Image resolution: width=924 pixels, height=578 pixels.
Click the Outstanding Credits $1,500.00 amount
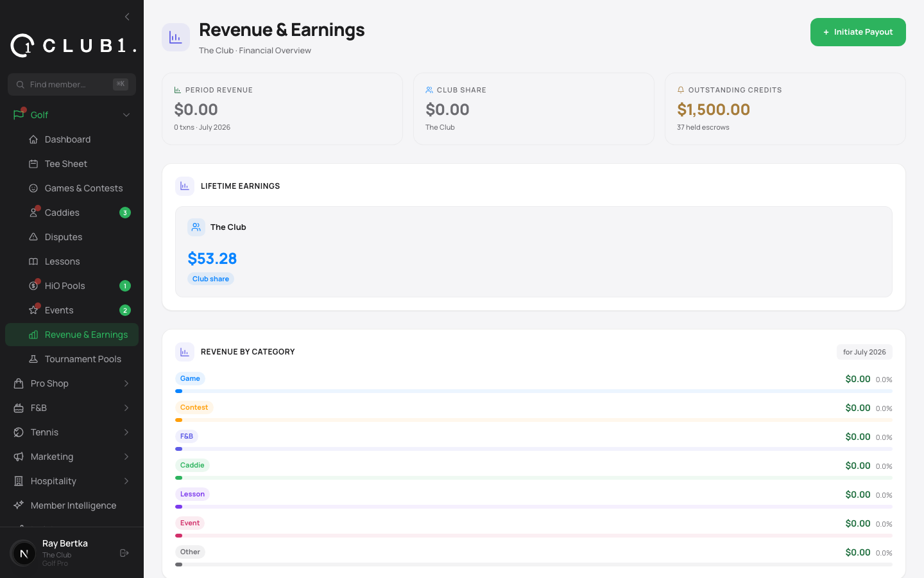coord(714,109)
